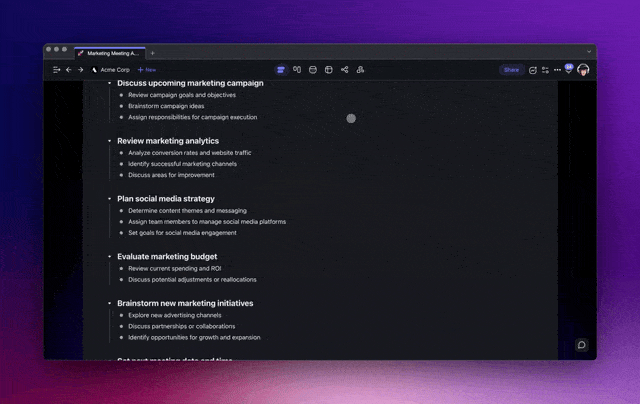The image size is (640, 404).
Task: Go back with the left arrow
Action: pyautogui.click(x=69, y=70)
